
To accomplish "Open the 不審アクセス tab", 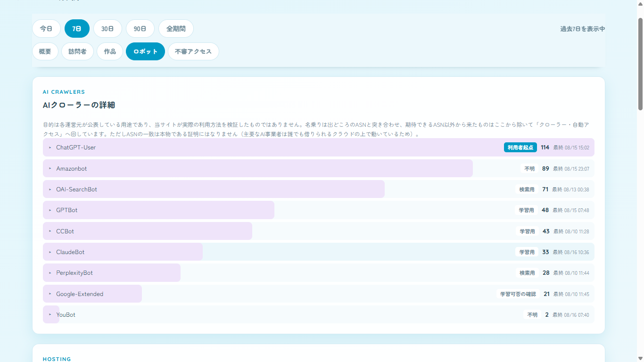I will (x=193, y=51).
